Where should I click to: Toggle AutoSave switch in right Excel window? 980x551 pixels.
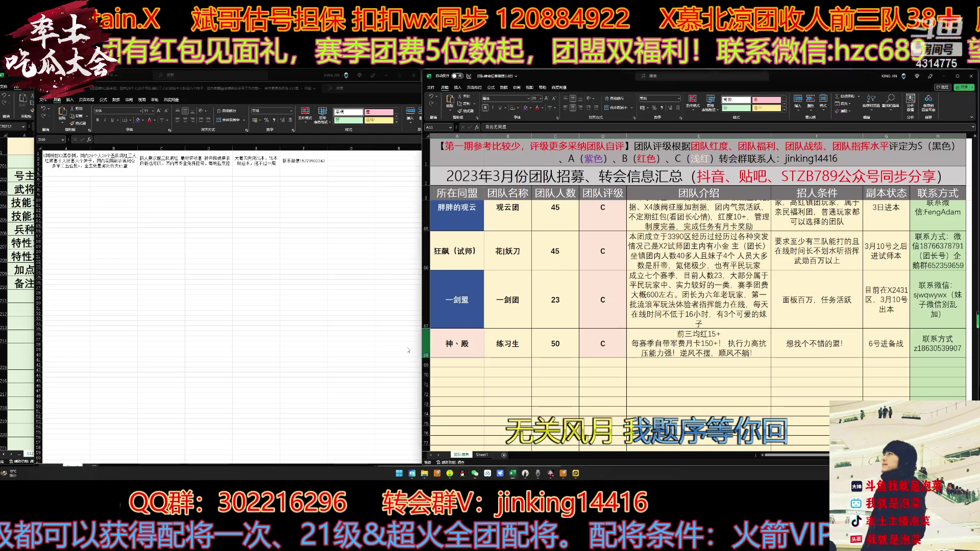point(457,76)
